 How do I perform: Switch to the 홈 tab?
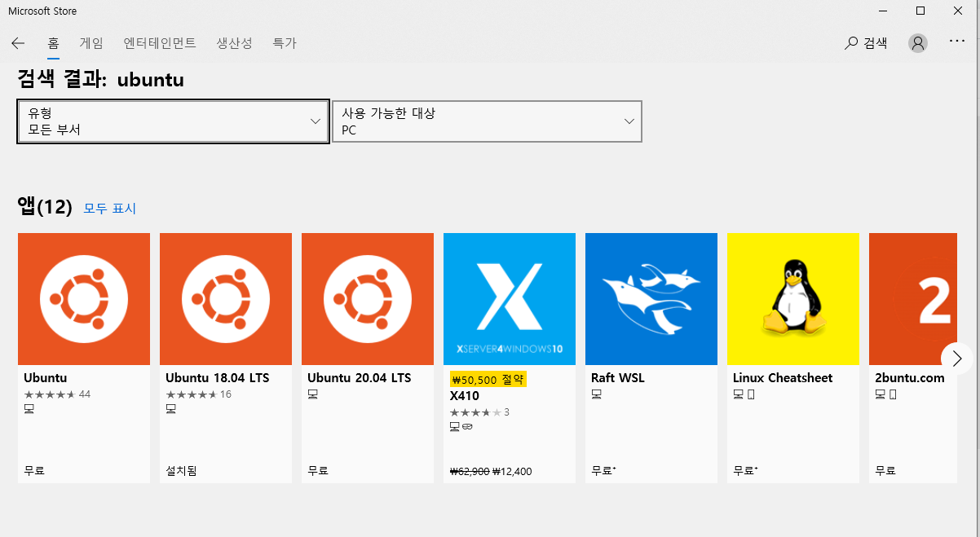[53, 43]
